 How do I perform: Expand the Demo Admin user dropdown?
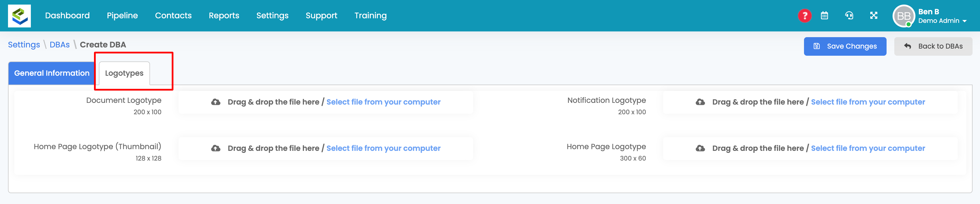[942, 21]
